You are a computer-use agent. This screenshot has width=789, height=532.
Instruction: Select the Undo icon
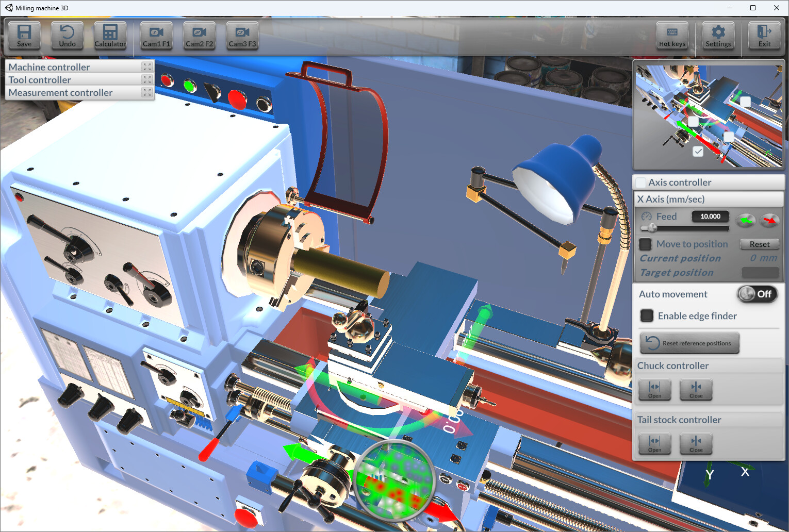coord(67,35)
